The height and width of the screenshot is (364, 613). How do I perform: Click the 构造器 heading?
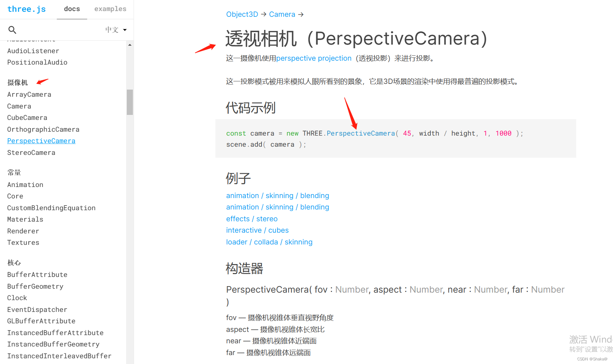244,268
